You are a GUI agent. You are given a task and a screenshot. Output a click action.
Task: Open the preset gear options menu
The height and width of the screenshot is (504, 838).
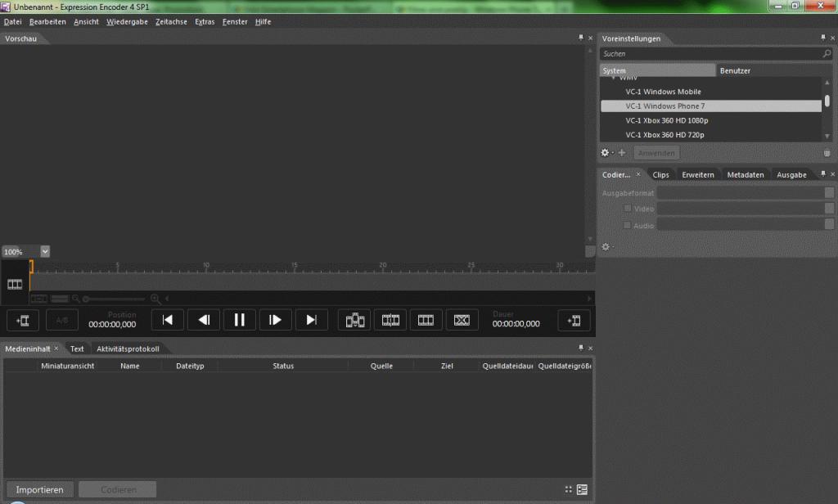[606, 153]
